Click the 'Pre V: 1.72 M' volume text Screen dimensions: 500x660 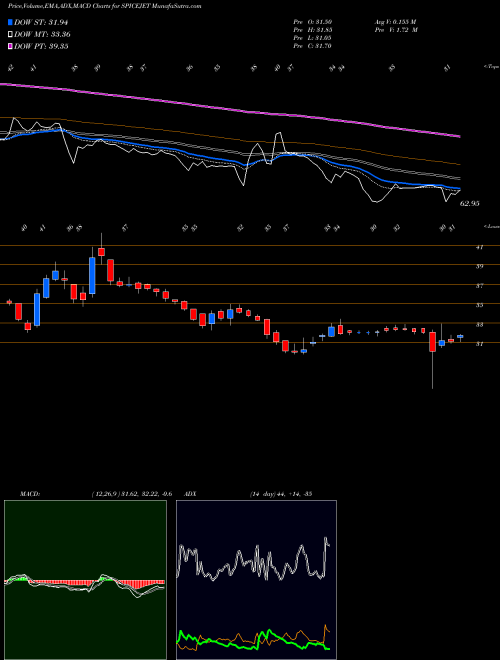tap(396, 30)
